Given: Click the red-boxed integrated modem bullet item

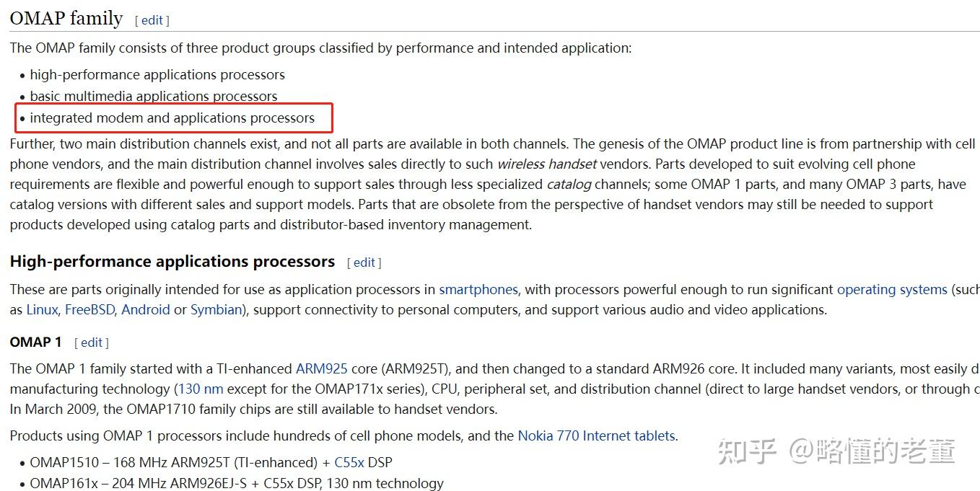Looking at the screenshot, I should pyautogui.click(x=172, y=118).
